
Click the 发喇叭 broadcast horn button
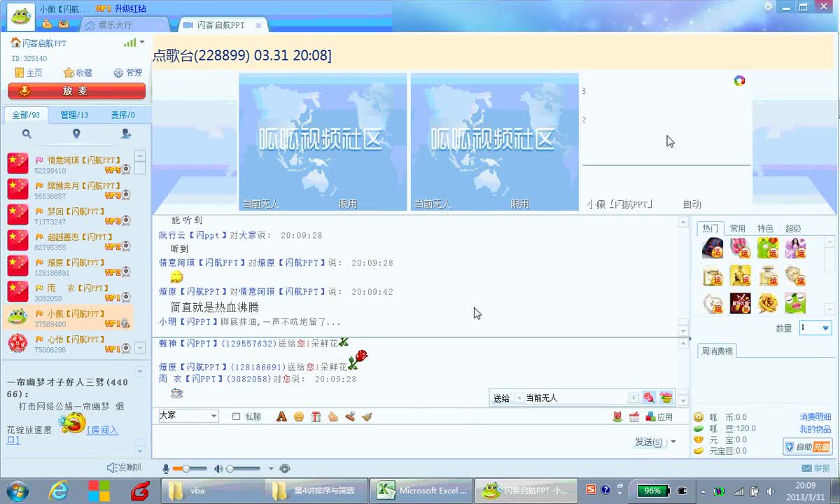coord(124,468)
